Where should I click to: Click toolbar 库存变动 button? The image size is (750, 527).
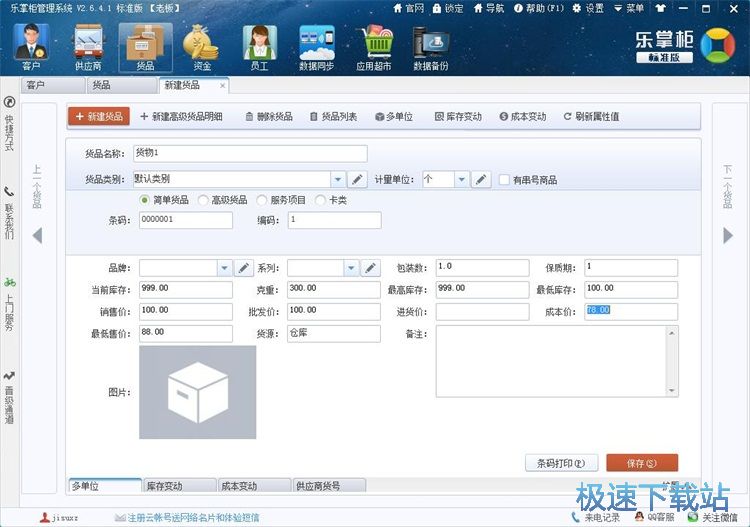[458, 116]
